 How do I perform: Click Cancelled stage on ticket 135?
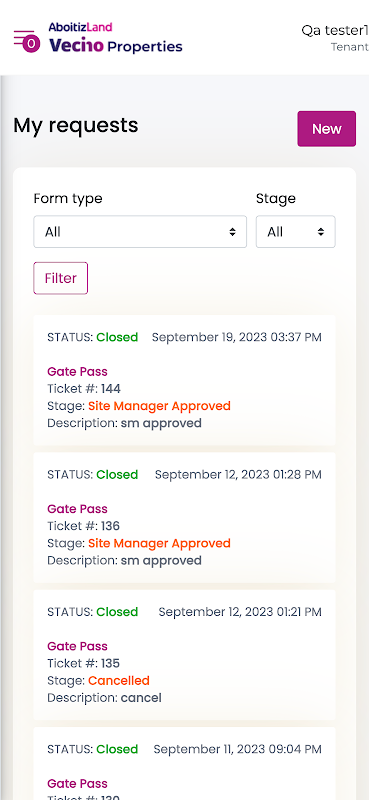coord(119,681)
